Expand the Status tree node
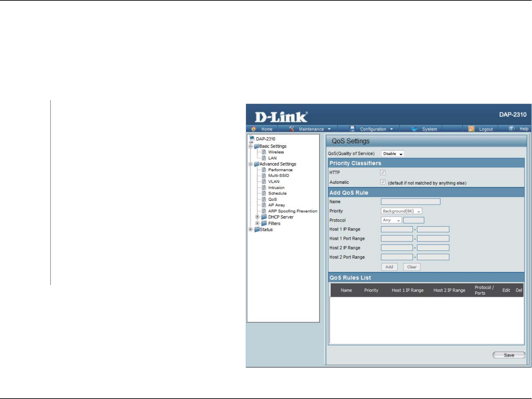 [x=251, y=229]
